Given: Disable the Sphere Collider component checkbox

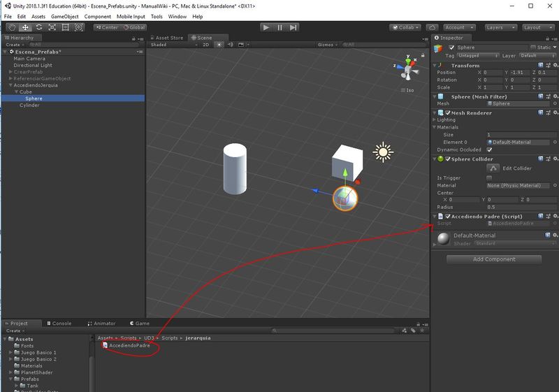Looking at the screenshot, I should tap(448, 159).
